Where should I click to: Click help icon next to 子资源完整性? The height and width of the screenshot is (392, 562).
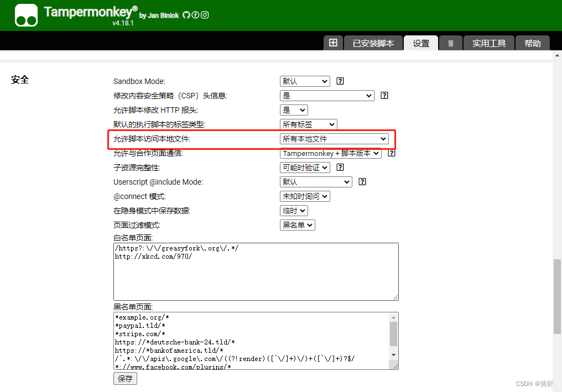340,168
